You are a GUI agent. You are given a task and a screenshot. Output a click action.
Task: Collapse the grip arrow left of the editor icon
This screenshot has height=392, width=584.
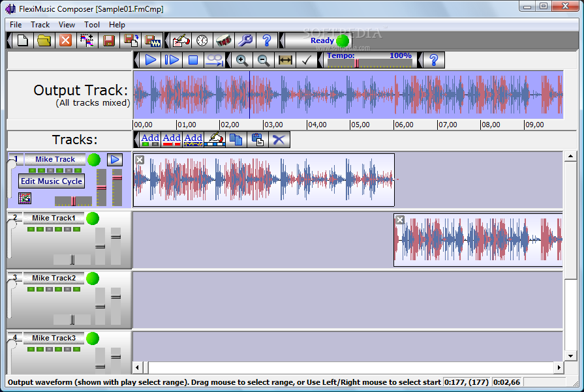click(167, 40)
